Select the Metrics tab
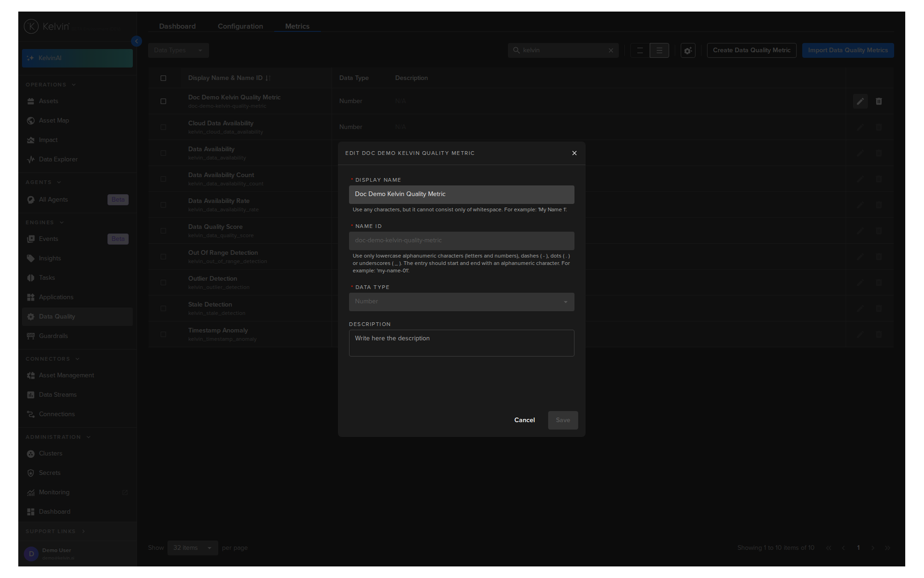 pos(297,26)
